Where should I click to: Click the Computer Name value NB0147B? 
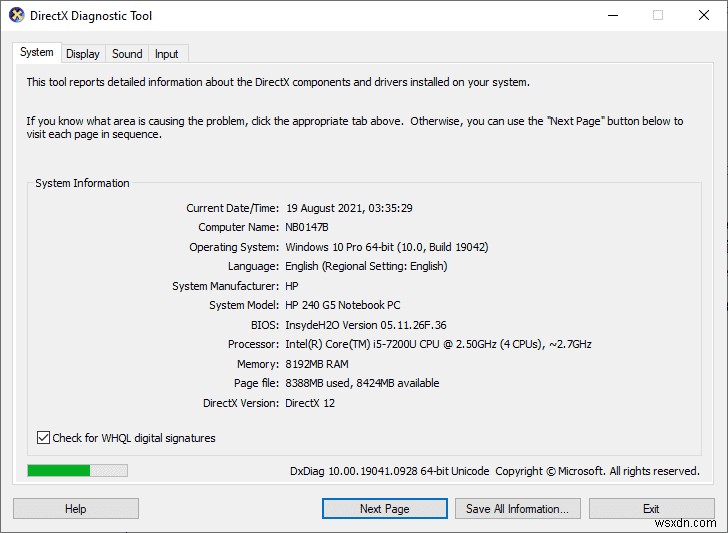click(x=307, y=227)
